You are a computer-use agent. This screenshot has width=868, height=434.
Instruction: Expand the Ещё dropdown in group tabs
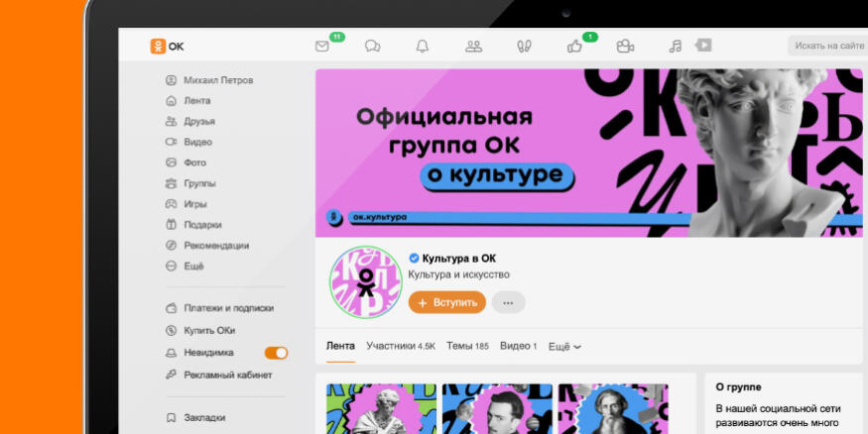coord(564,347)
